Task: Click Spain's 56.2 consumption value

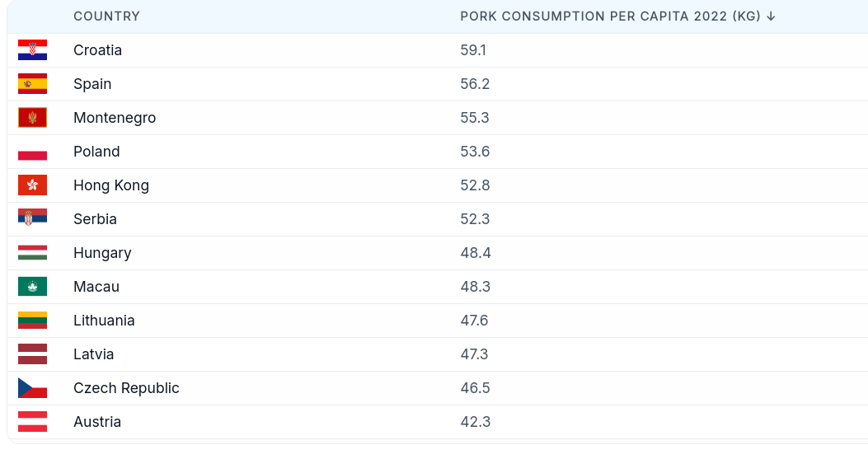Action: (475, 83)
